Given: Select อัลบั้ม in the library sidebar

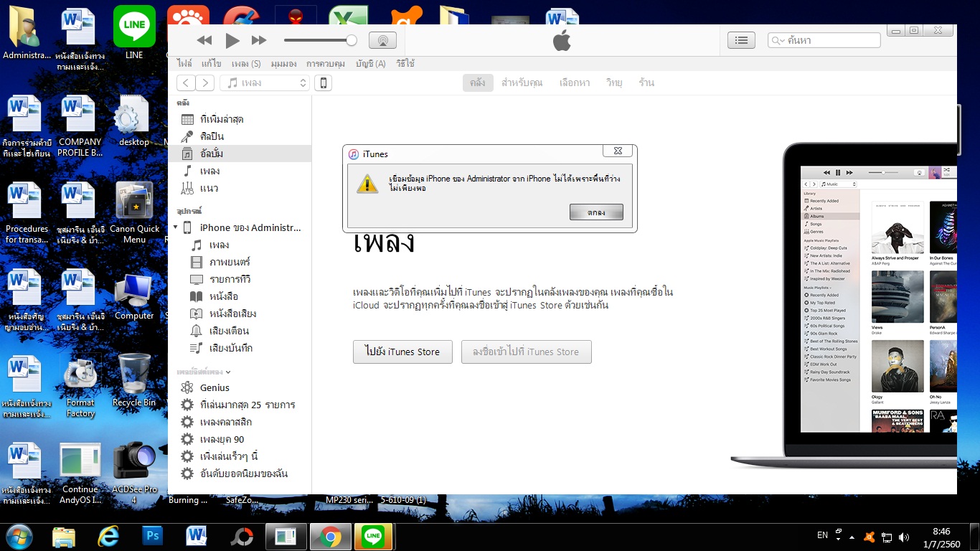Looking at the screenshot, I should [240, 154].
